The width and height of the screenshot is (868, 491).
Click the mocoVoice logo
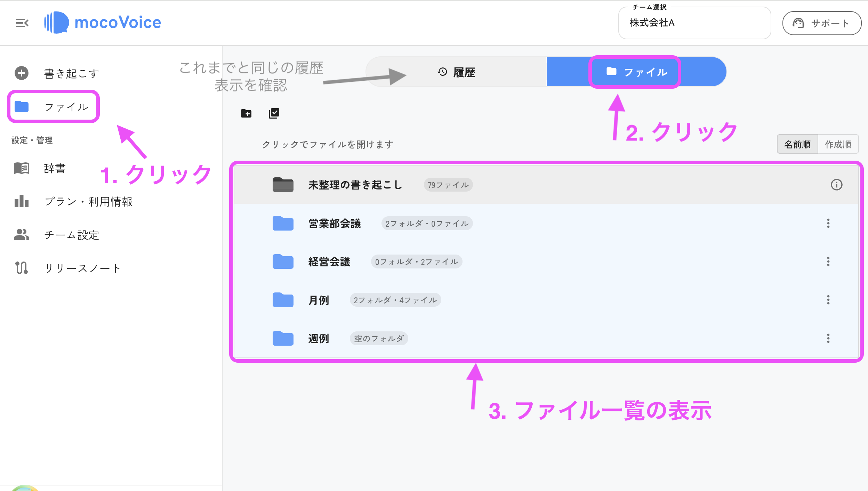[x=103, y=23]
